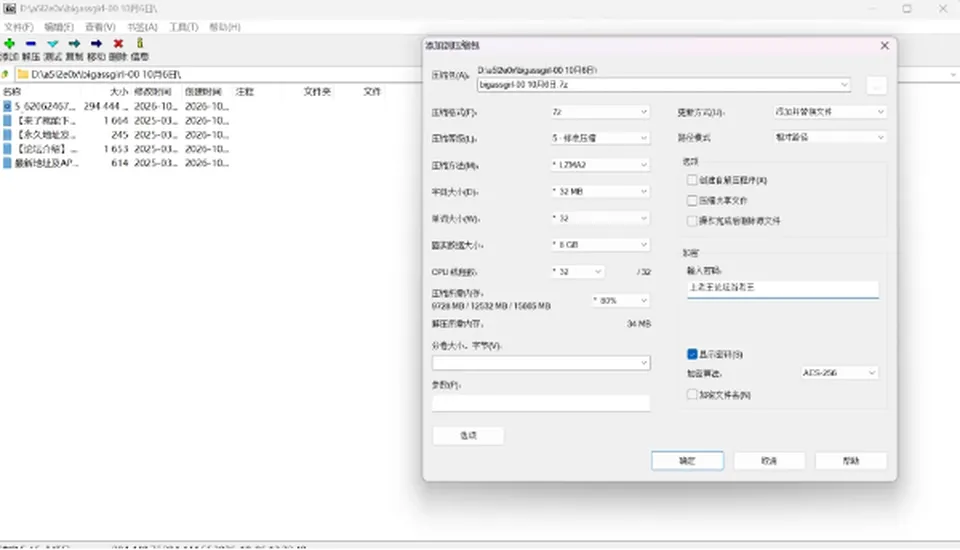Click the Help button in dialog
The height and width of the screenshot is (550, 960).
tap(851, 461)
